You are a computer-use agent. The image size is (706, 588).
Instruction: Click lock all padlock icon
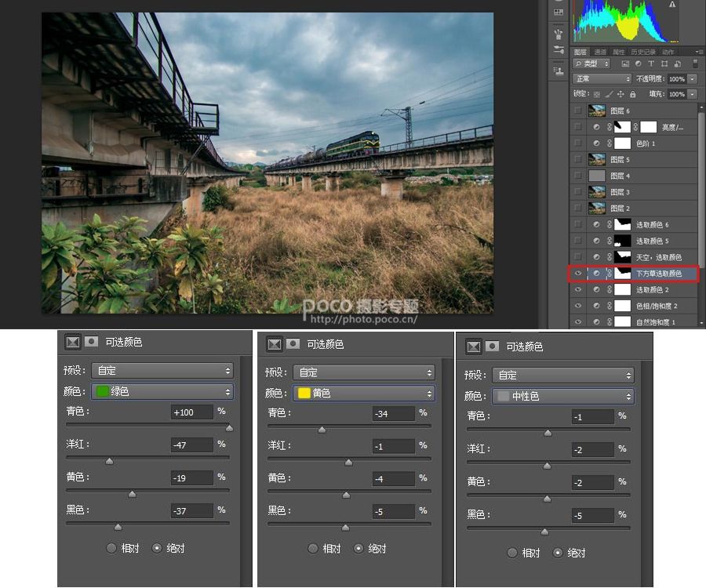pyautogui.click(x=633, y=94)
